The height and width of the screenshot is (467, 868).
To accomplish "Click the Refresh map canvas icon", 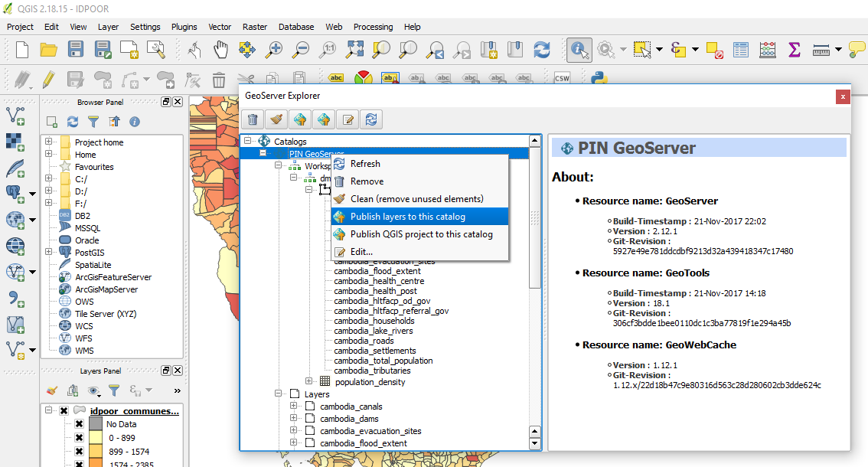I will [542, 50].
